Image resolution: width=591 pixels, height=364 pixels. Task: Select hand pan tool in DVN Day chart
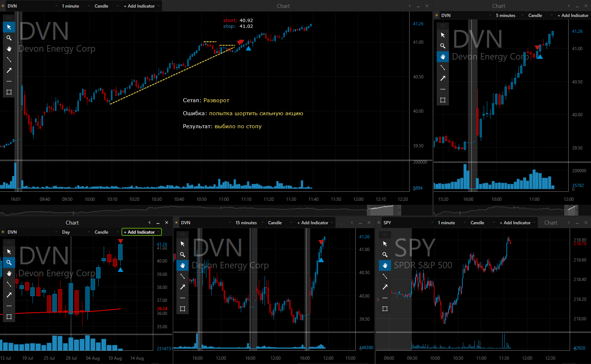[x=9, y=273]
